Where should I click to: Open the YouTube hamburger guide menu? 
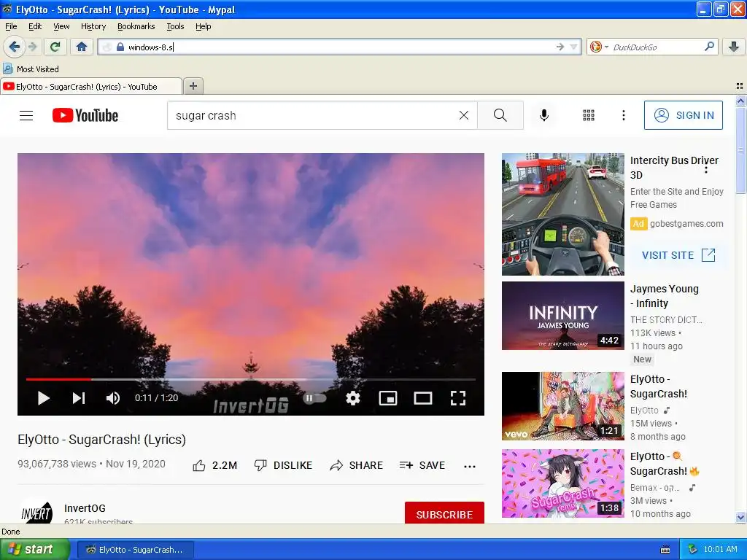pyautogui.click(x=26, y=116)
